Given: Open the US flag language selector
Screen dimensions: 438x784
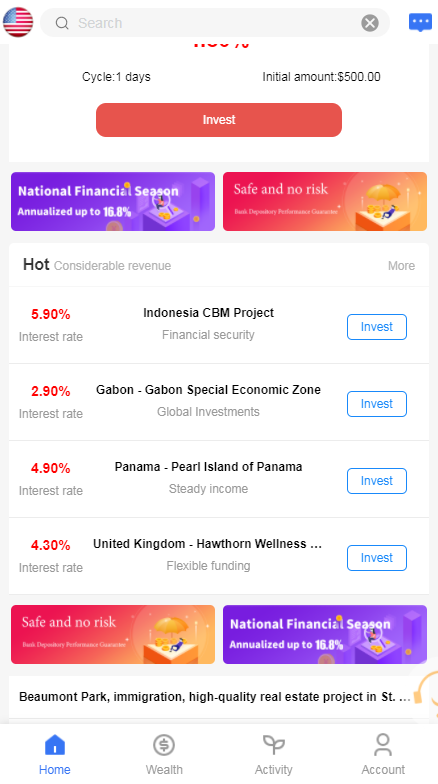Looking at the screenshot, I should tap(18, 22).
